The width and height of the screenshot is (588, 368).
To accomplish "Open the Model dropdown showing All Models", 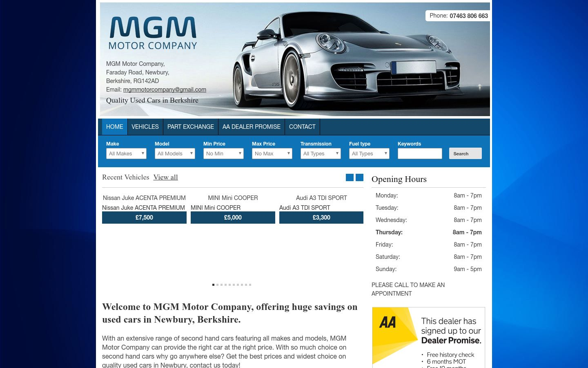I will (x=175, y=153).
